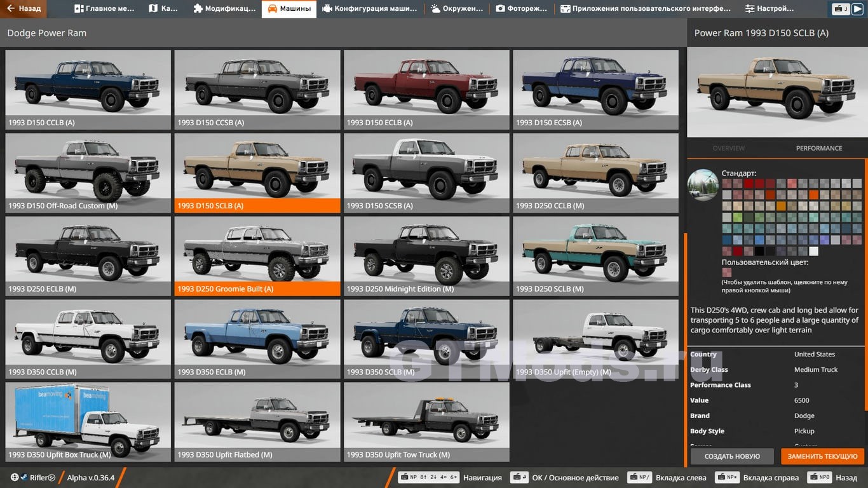Click the Назад hint in the bottom bar
This screenshot has height=488, width=868.
(832, 477)
